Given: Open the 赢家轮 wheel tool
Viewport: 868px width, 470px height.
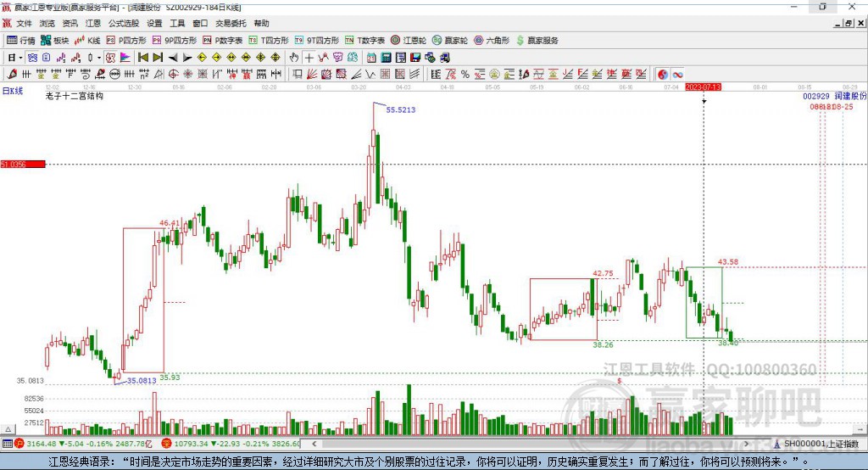Looking at the screenshot, I should click(x=450, y=41).
